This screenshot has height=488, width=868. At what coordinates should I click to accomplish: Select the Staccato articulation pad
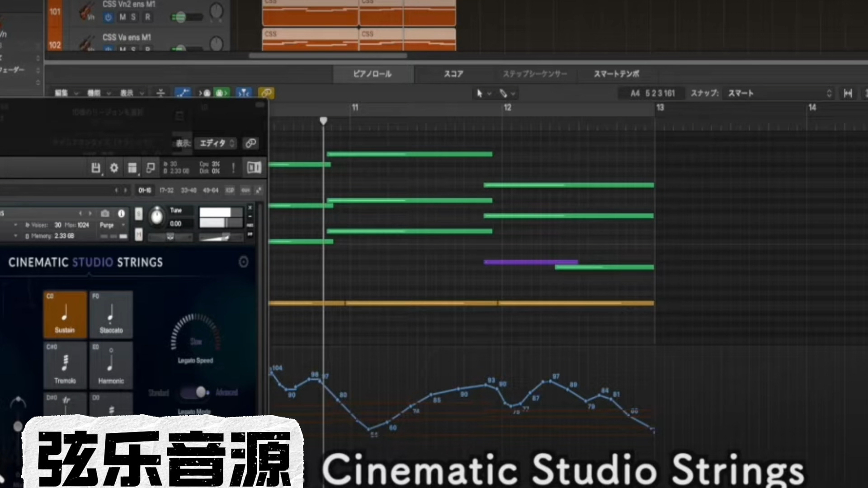tap(111, 314)
